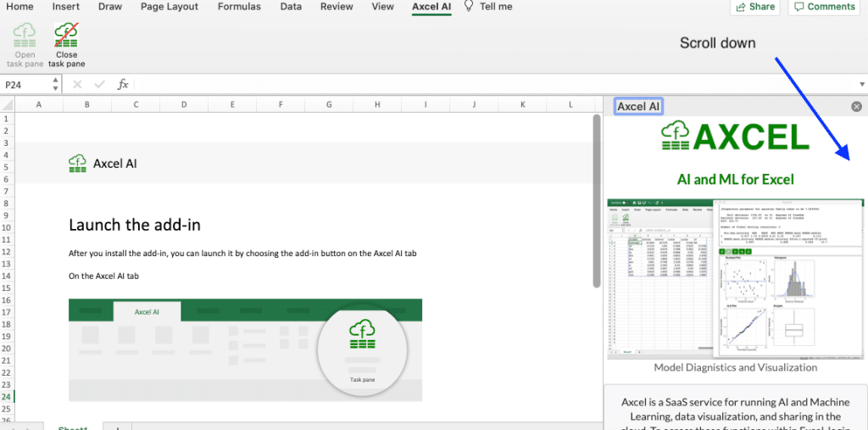Click the Axcel AI cloud logo in sheet

pyautogui.click(x=77, y=163)
